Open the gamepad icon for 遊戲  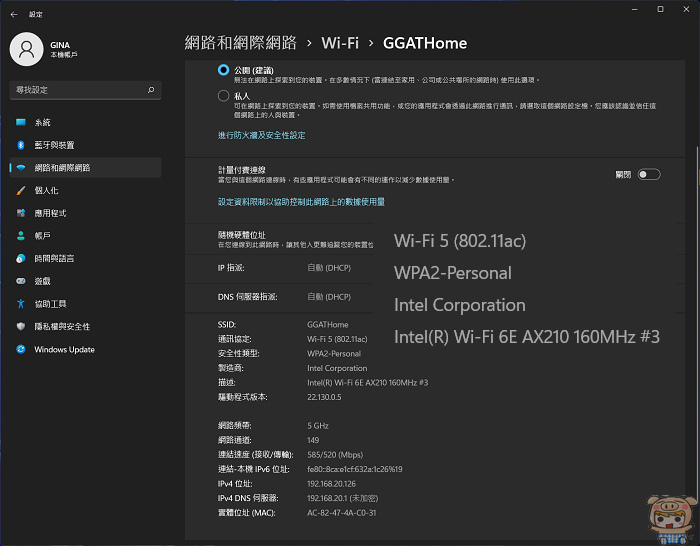(21, 281)
